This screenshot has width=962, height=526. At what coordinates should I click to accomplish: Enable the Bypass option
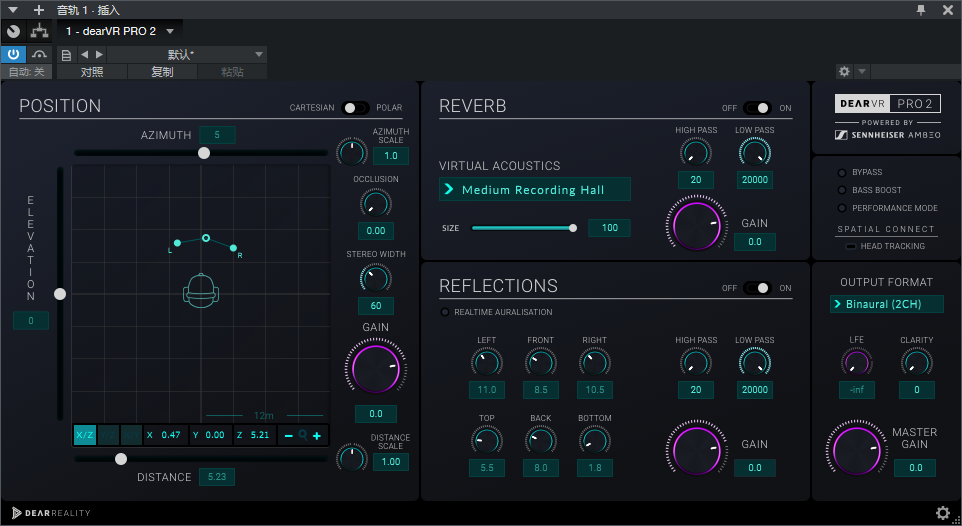pyautogui.click(x=842, y=172)
